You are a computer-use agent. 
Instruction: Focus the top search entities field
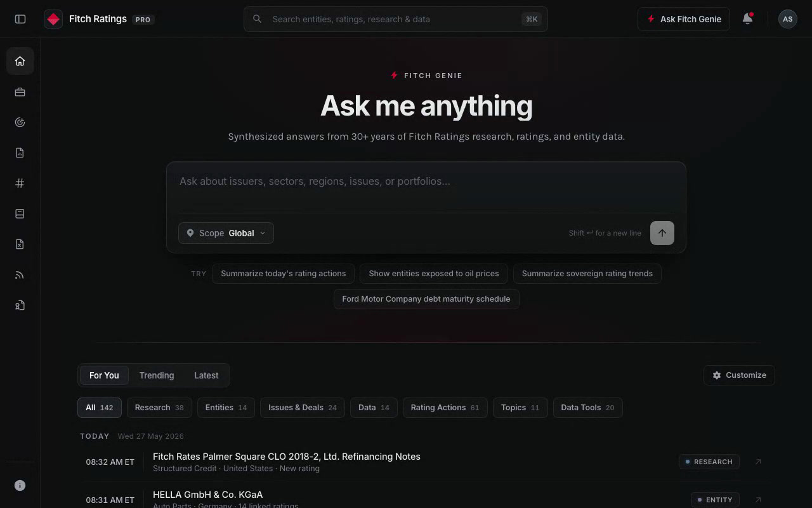pos(396,19)
